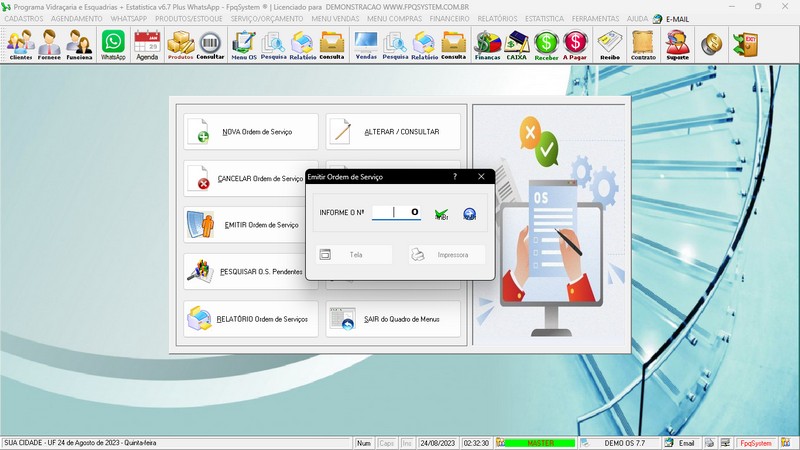Open the Finanças chart icon
800x450 pixels.
[487, 45]
